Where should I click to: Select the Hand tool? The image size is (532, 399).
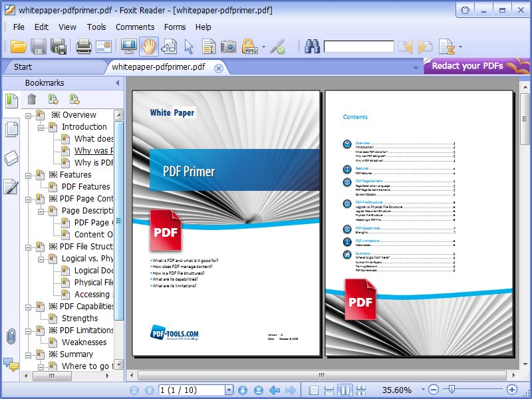coord(149,47)
